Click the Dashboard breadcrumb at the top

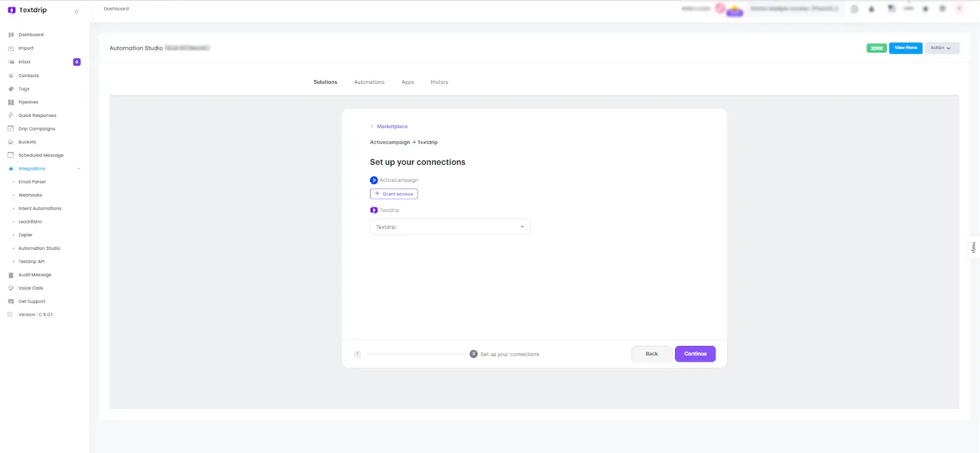(116, 9)
